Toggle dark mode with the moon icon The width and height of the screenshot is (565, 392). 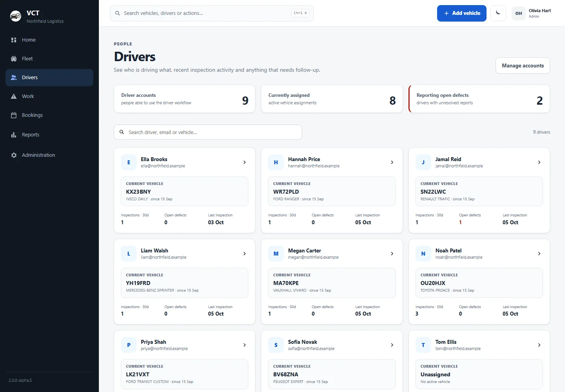coord(498,13)
